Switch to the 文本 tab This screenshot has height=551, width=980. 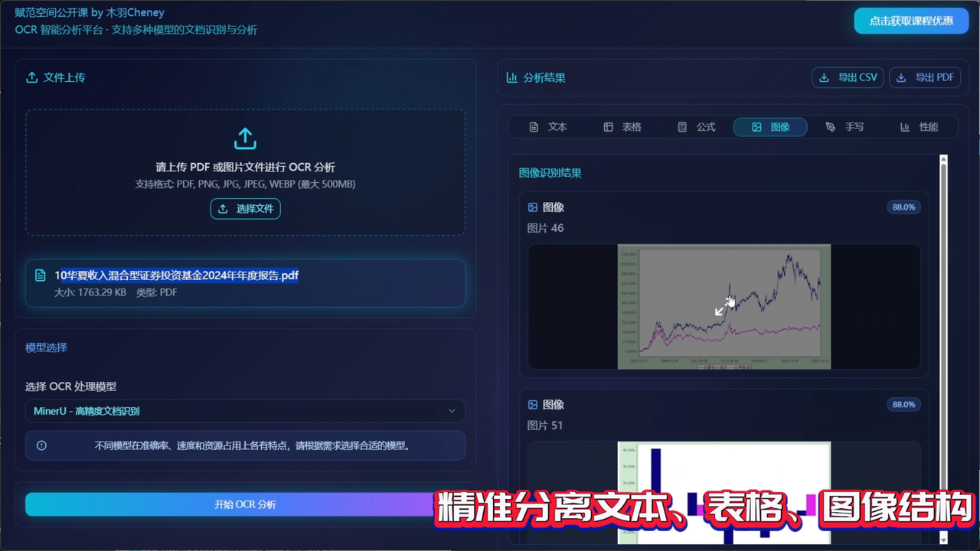pos(548,127)
